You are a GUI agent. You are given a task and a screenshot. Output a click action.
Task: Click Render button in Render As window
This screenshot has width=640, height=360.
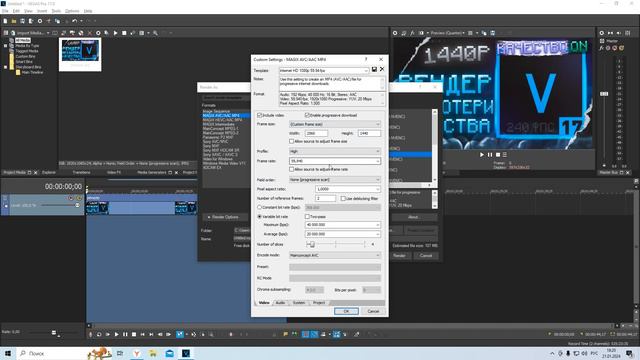coord(399,256)
